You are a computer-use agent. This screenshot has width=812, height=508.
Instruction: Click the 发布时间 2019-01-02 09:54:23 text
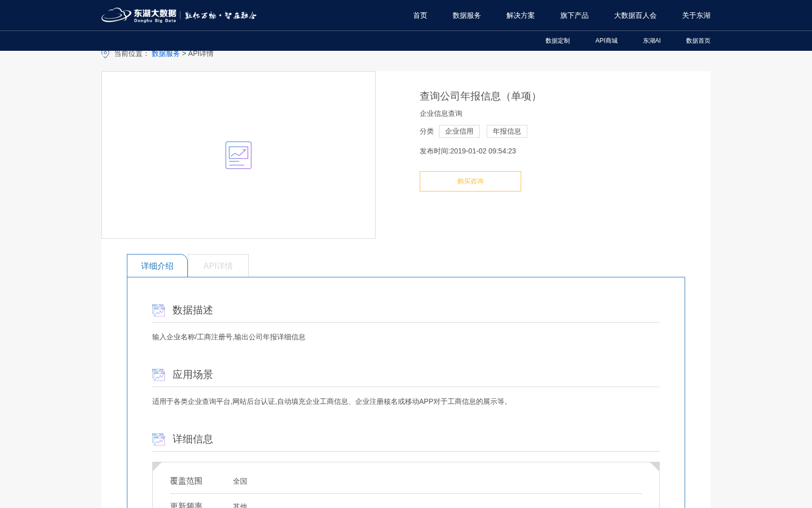[468, 151]
